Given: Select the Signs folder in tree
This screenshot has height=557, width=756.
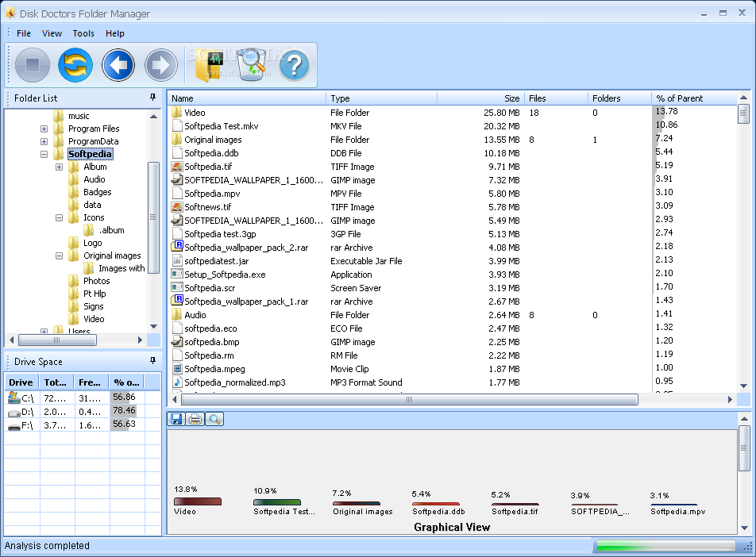Looking at the screenshot, I should pyautogui.click(x=93, y=306).
